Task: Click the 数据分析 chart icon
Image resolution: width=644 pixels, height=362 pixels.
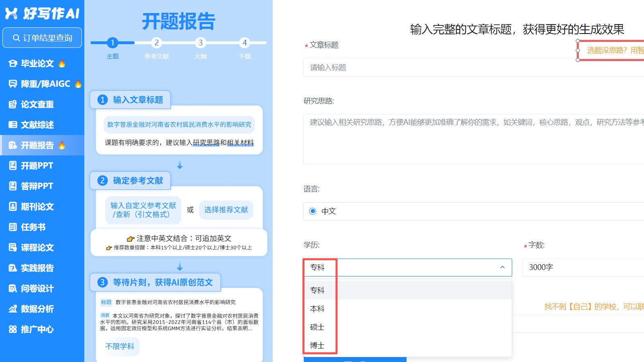Action: click(x=13, y=309)
